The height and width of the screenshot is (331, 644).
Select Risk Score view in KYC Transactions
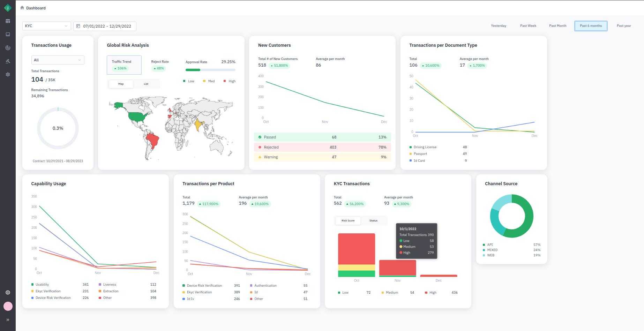click(348, 221)
